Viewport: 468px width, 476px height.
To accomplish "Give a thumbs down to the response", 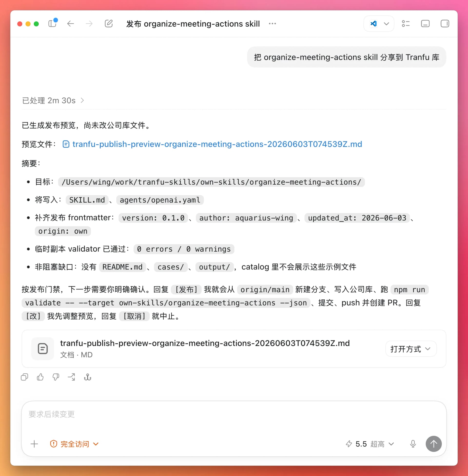I will (x=56, y=377).
